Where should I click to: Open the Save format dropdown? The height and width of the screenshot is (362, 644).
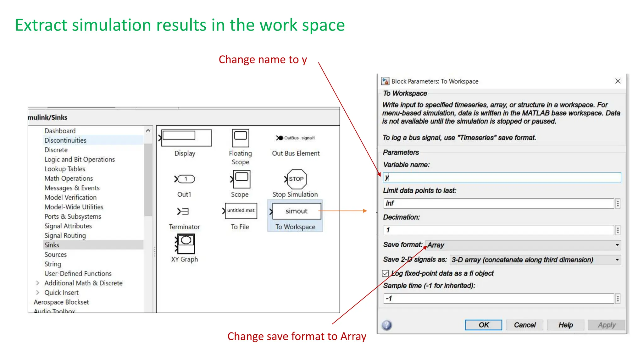[x=523, y=245]
